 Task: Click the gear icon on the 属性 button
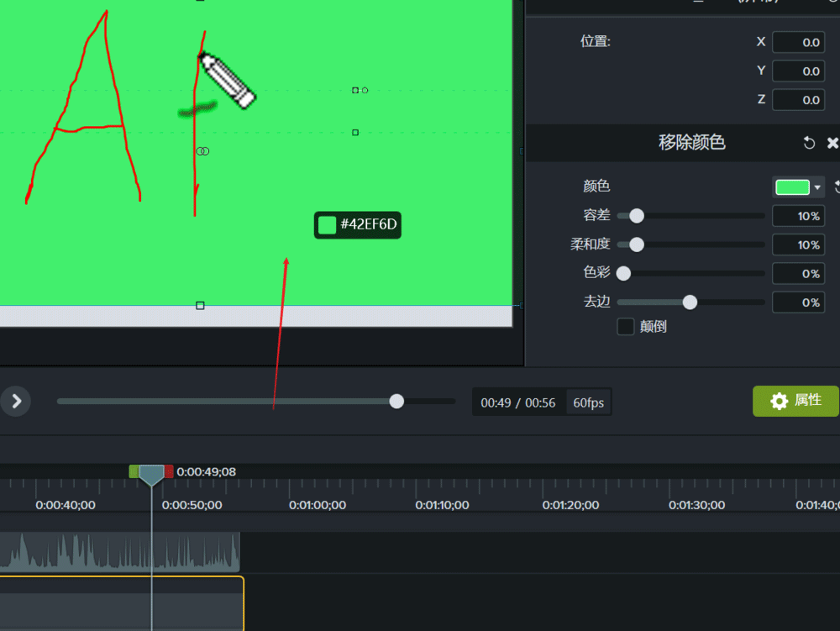(780, 401)
